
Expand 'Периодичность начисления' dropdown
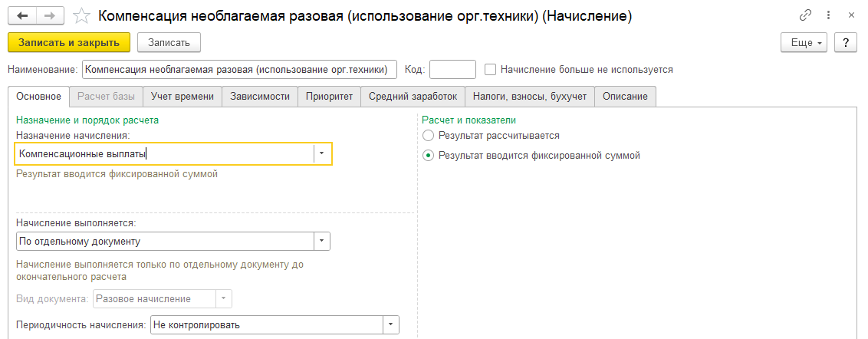click(x=391, y=324)
